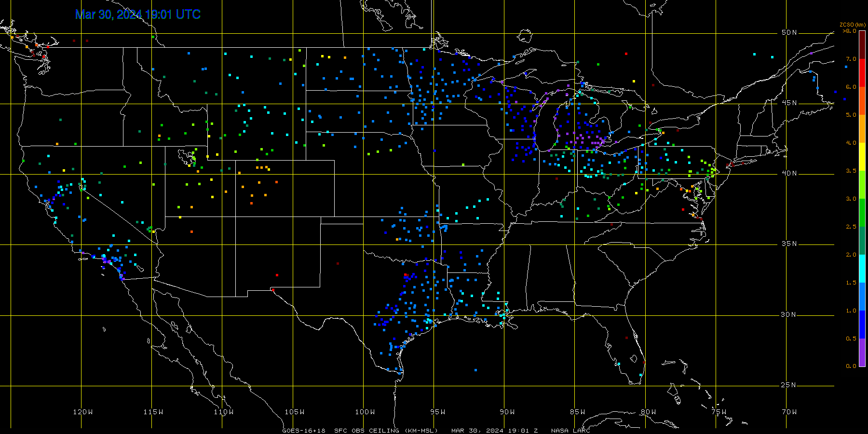Click the '0.5' legend label
Screen dimensions: 868x434
(851, 339)
